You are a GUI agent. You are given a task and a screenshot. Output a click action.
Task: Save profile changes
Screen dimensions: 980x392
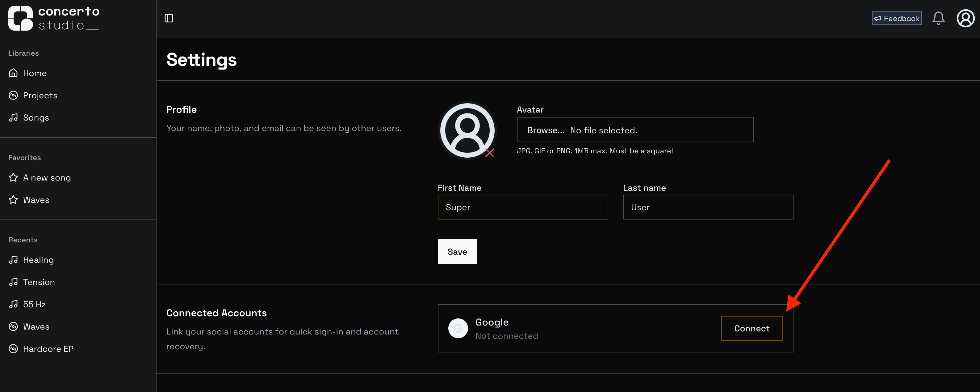[x=457, y=251]
